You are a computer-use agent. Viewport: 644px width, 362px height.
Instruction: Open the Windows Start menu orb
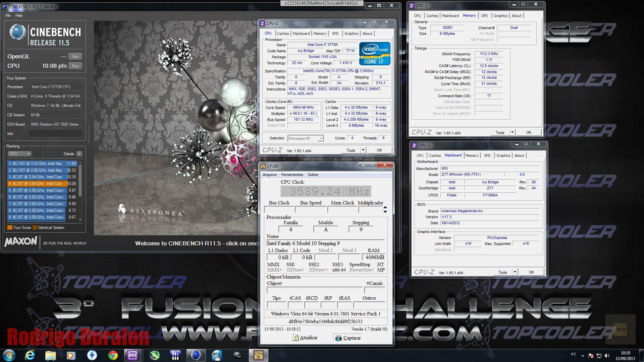pos(9,355)
